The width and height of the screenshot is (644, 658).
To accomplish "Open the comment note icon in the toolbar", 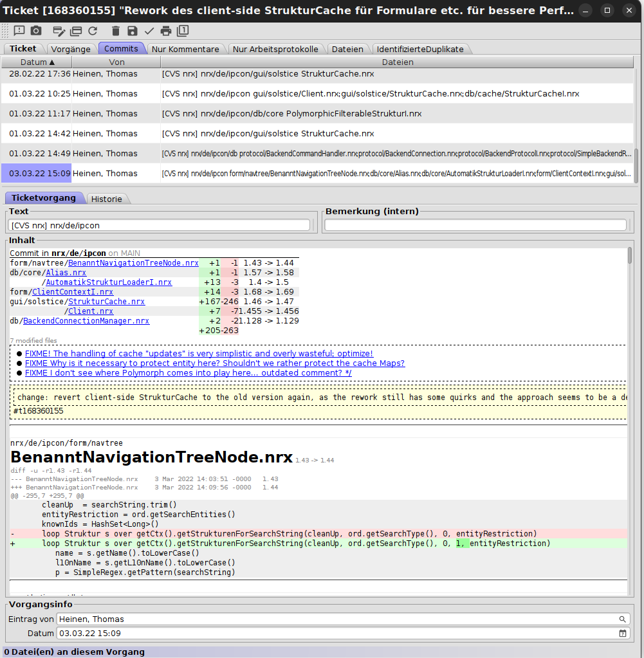I will point(19,30).
